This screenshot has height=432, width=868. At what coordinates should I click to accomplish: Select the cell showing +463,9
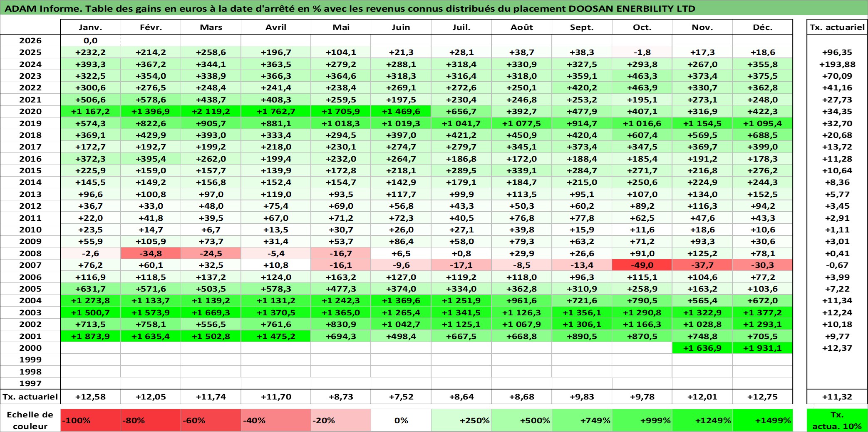click(x=642, y=87)
